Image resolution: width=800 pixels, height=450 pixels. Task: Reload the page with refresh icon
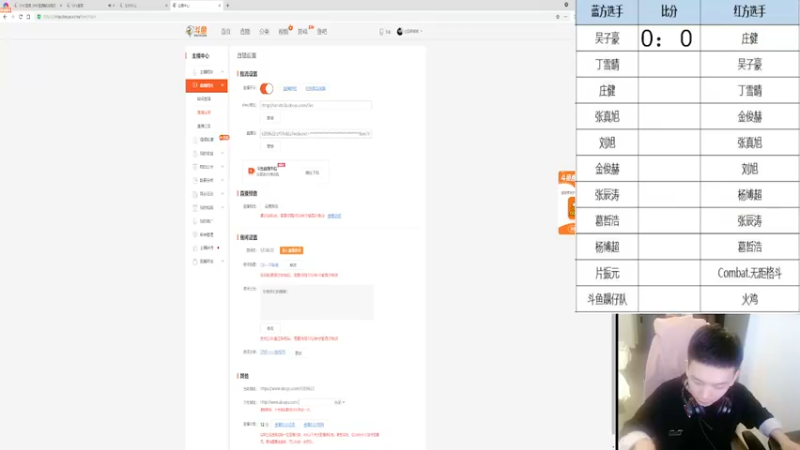20,17
